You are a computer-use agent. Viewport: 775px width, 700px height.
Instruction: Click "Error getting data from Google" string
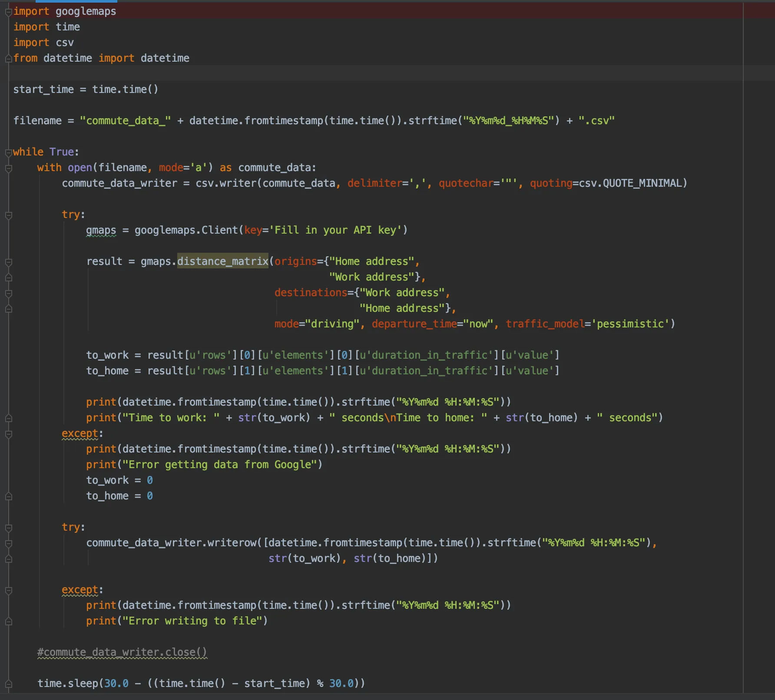click(220, 465)
